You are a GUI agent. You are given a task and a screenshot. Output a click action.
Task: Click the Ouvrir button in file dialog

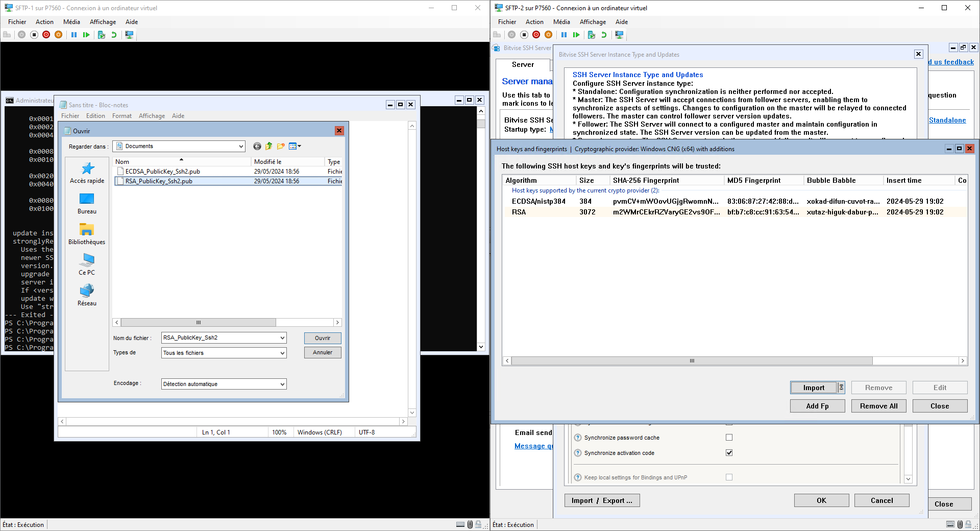click(323, 338)
